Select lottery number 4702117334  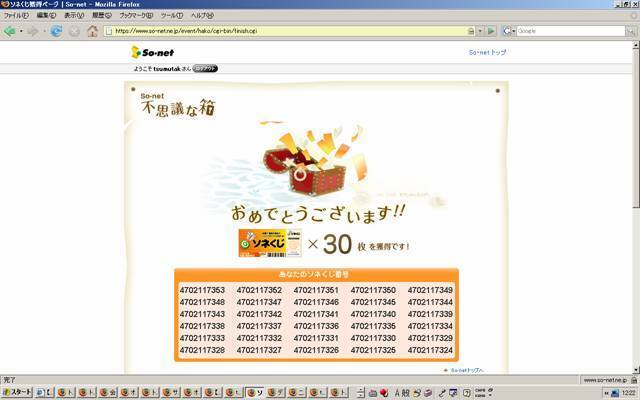click(430, 326)
